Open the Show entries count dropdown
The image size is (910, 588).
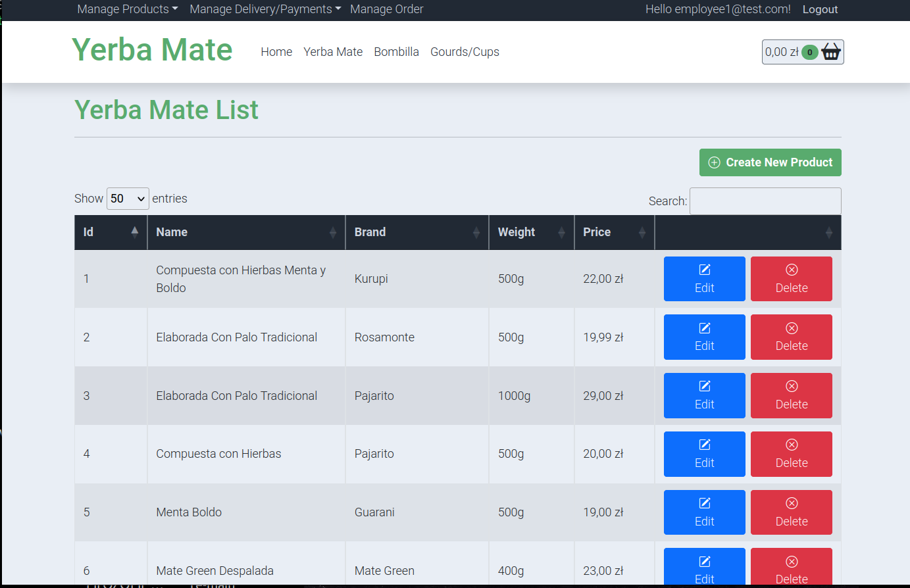(x=128, y=199)
